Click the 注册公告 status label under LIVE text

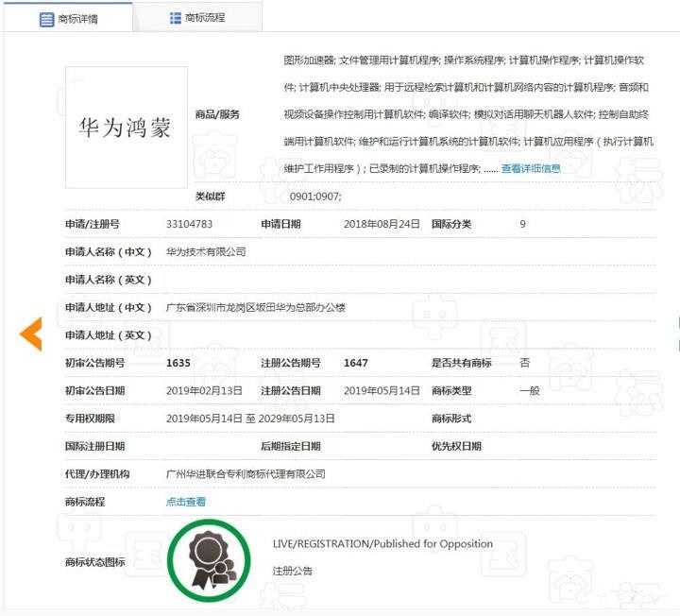click(x=292, y=571)
